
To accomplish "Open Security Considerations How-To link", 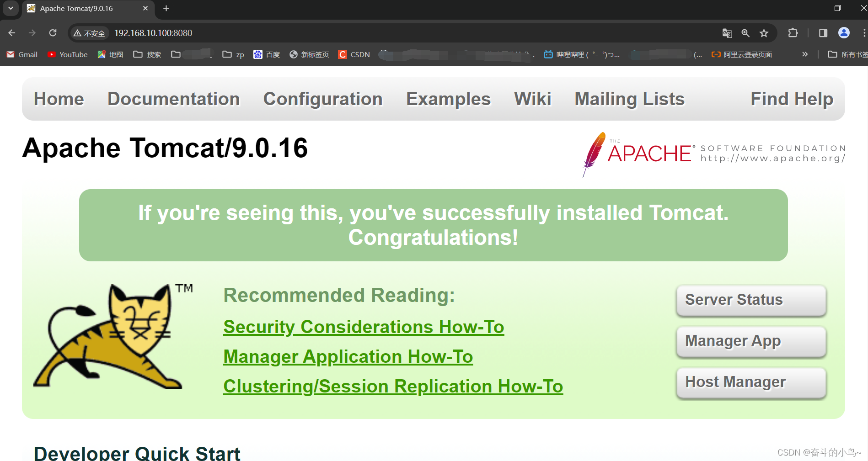I will point(364,327).
